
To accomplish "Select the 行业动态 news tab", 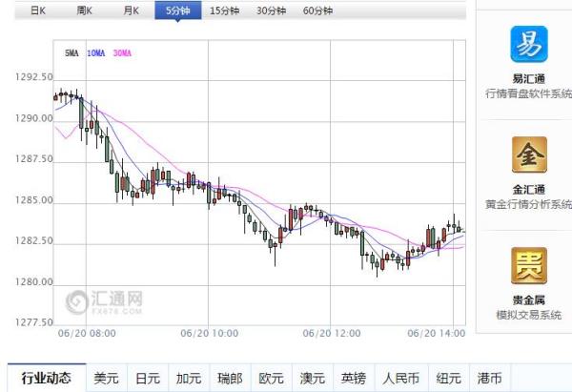I will click(x=47, y=378).
